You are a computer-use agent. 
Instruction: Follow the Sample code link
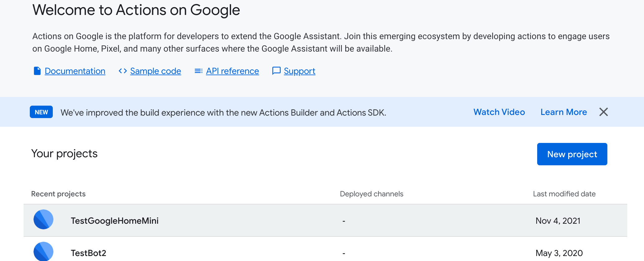point(156,71)
